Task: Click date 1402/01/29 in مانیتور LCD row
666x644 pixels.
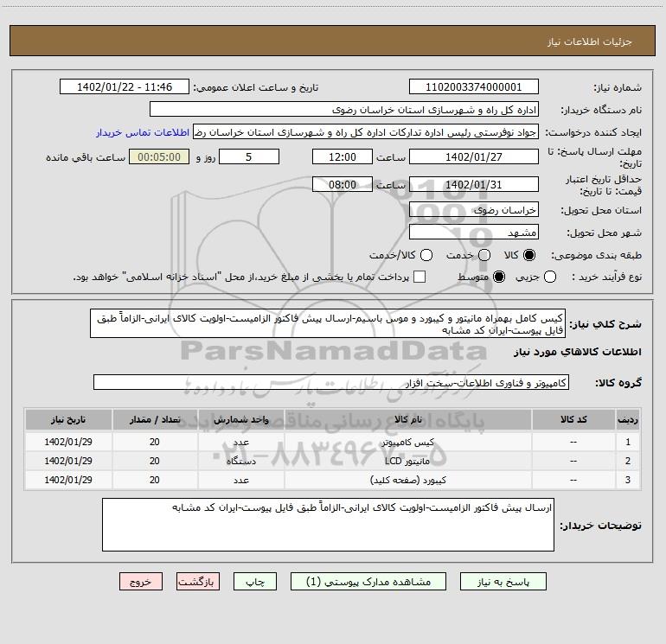Action: point(68,461)
